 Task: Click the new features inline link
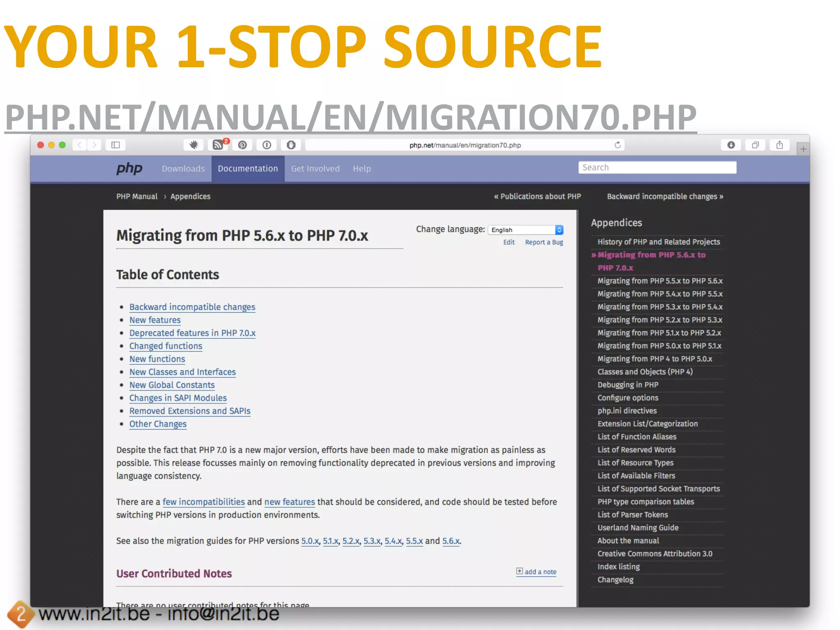click(290, 502)
